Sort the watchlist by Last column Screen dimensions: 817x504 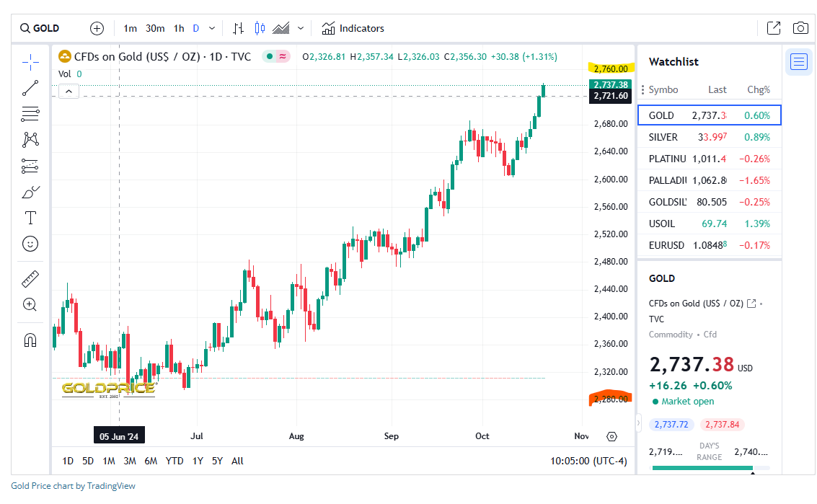click(717, 89)
